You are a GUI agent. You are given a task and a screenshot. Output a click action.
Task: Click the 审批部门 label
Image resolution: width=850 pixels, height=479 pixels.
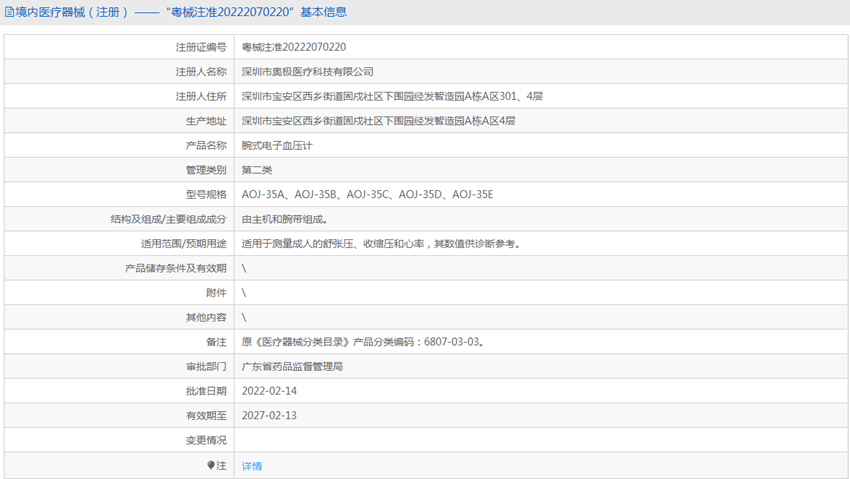[x=206, y=366]
